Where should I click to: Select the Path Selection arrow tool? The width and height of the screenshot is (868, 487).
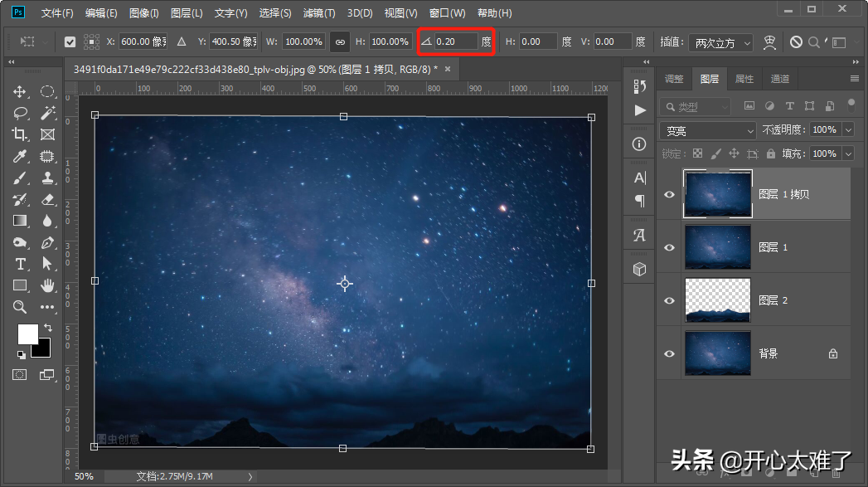[x=47, y=264]
